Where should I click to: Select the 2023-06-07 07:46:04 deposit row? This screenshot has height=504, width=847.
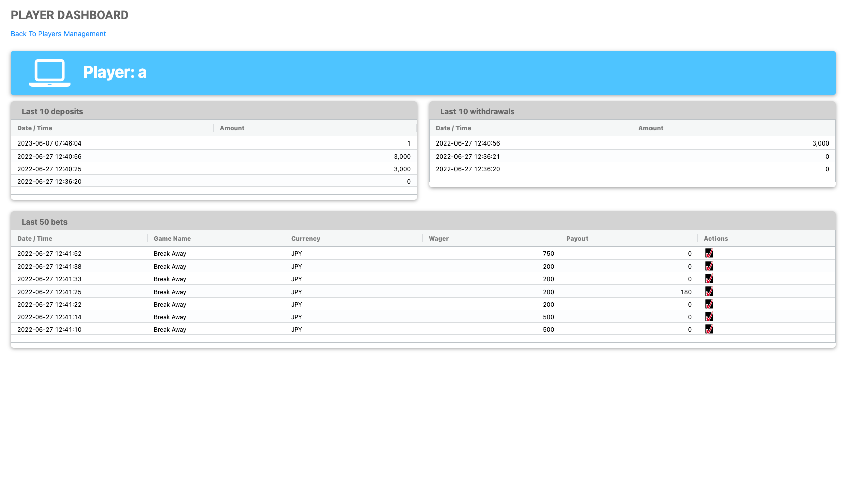pyautogui.click(x=214, y=143)
